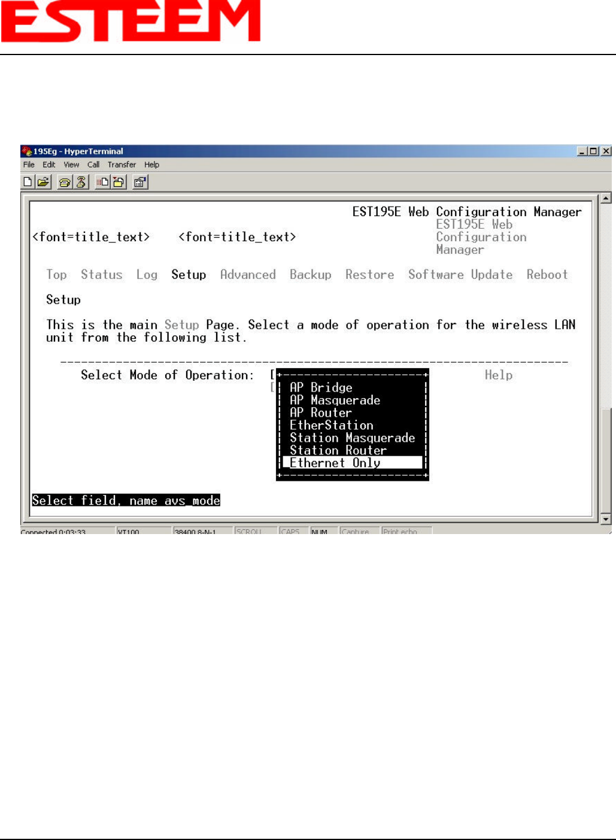Click the vertical scrollbar thumb

[x=606, y=461]
